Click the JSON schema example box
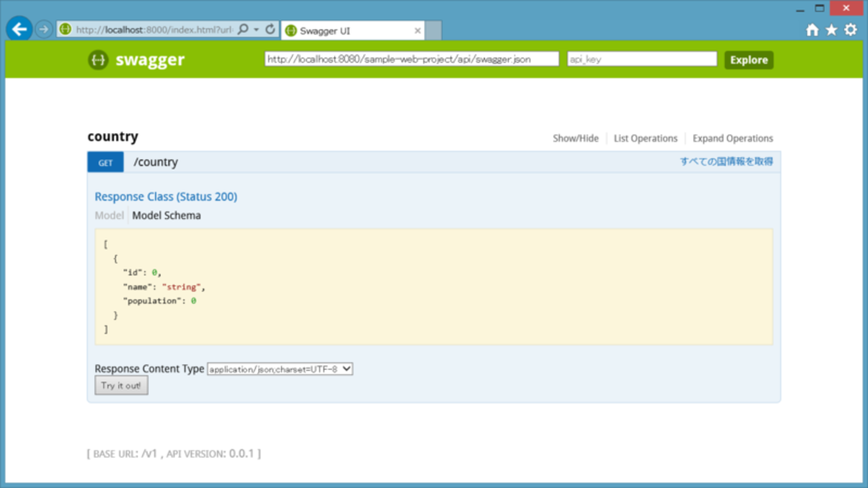868x488 pixels. tap(434, 287)
